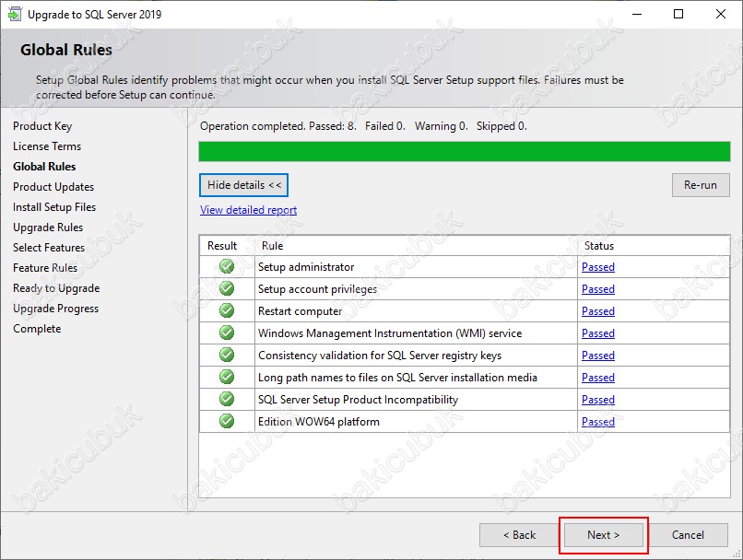The width and height of the screenshot is (743, 560).
Task: Select the Ready to Upgrade step
Action: tap(56, 288)
